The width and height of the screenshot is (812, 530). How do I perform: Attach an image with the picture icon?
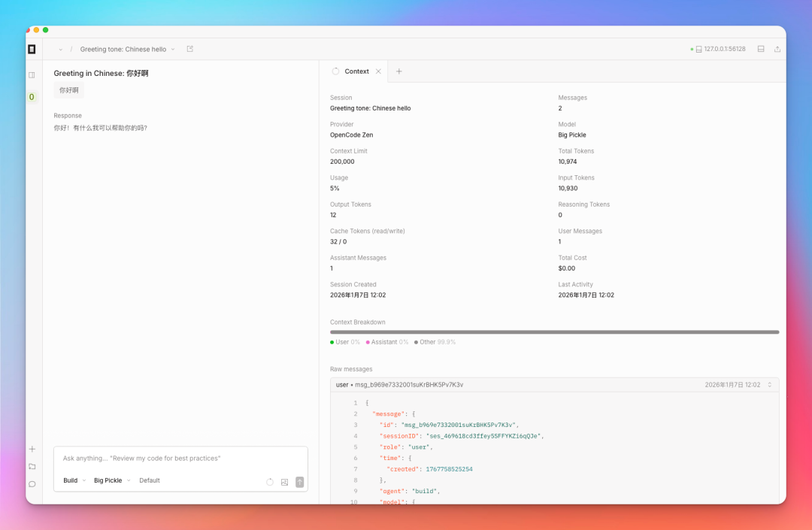click(284, 482)
